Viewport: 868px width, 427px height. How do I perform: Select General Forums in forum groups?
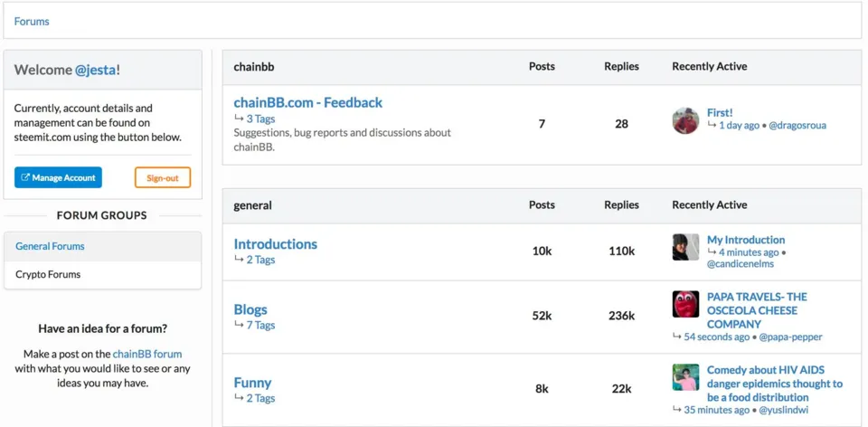tap(103, 246)
